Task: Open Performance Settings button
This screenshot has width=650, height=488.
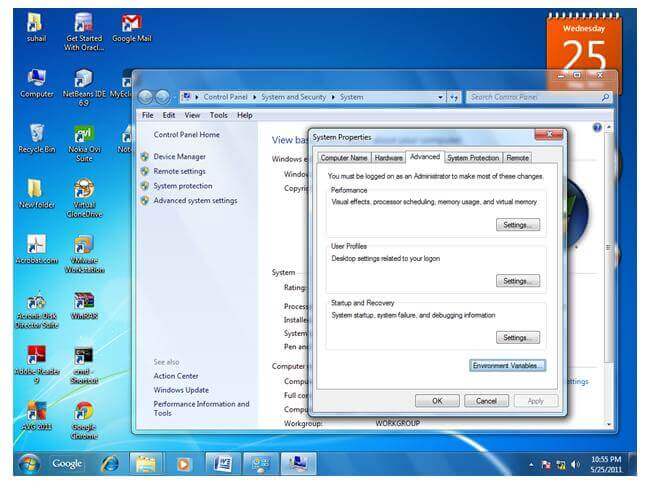Action: tap(517, 225)
